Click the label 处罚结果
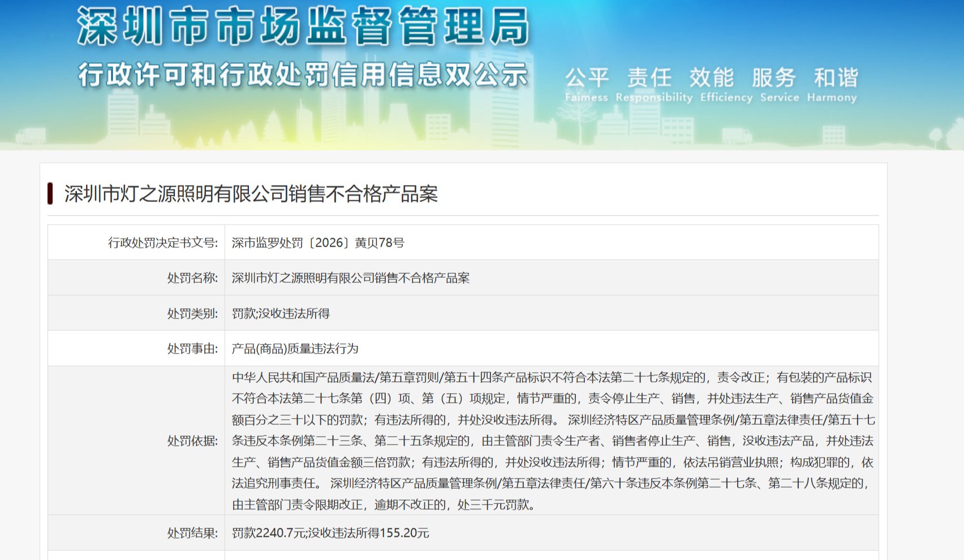The image size is (964, 560). (192, 533)
